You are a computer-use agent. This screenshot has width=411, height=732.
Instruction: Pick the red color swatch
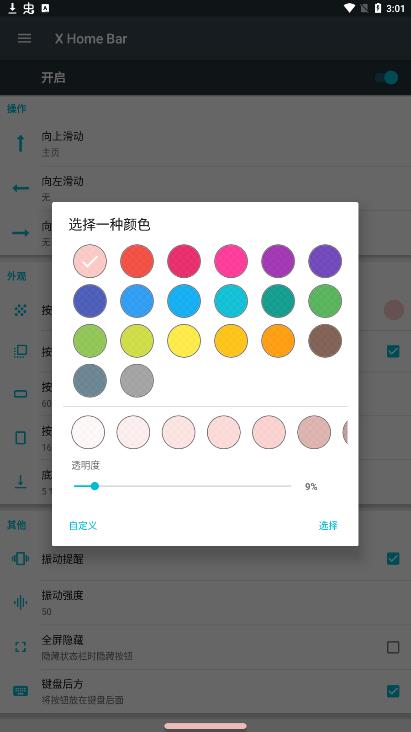[137, 261]
